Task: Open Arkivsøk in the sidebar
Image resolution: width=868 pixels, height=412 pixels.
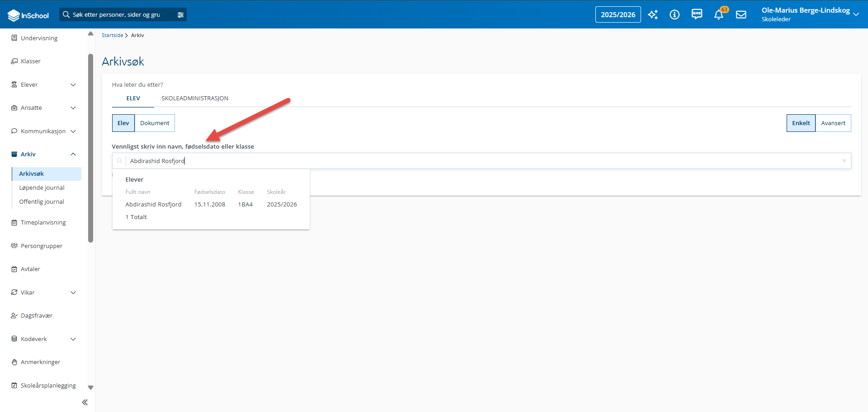Action: [x=47, y=173]
